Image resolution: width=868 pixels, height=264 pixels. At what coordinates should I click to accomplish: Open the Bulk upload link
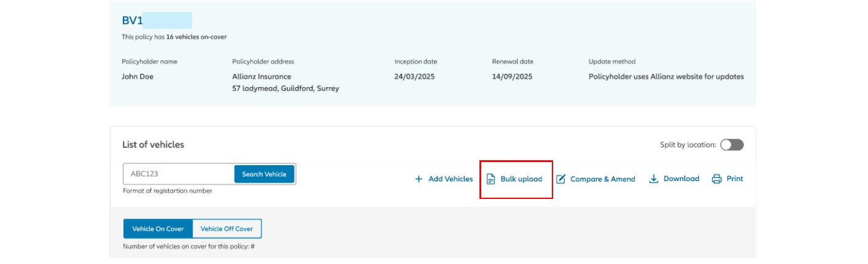(x=521, y=179)
